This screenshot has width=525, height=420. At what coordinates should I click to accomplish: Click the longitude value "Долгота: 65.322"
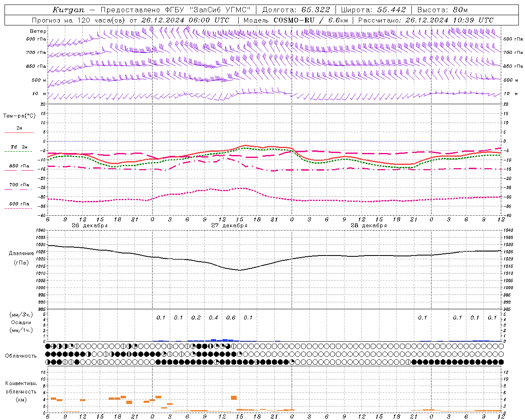(x=296, y=10)
